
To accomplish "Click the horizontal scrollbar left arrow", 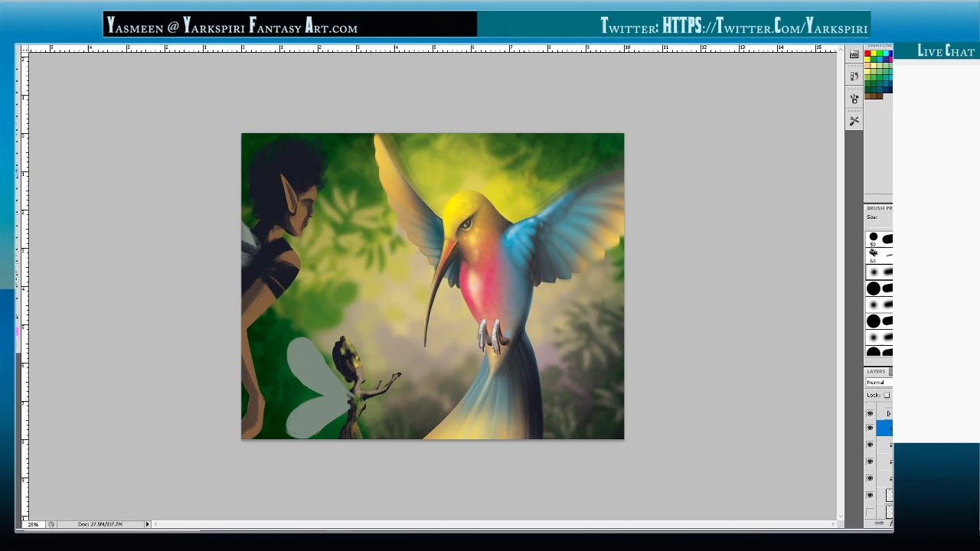I will point(155,524).
